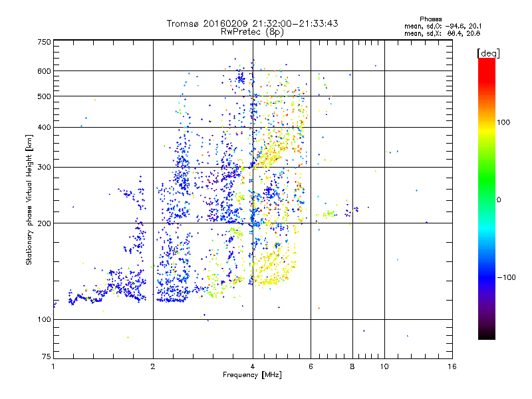Click the x-axis tick label '10'

(384, 366)
